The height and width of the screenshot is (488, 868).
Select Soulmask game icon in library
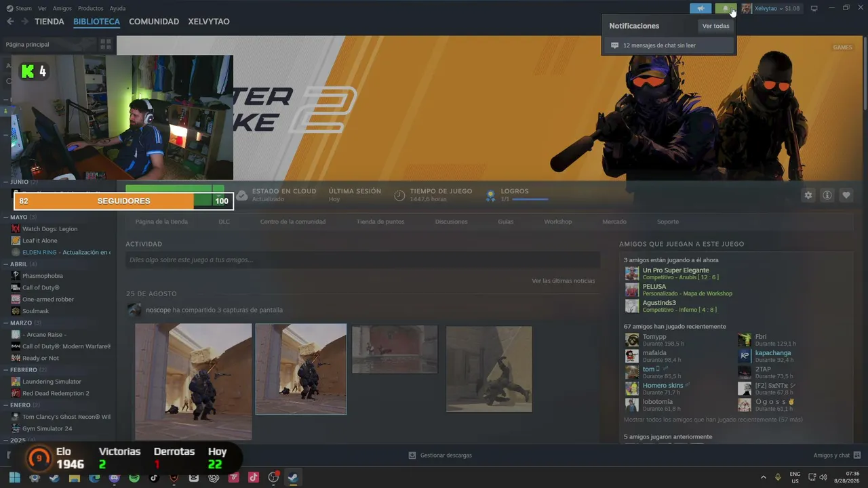click(x=16, y=311)
